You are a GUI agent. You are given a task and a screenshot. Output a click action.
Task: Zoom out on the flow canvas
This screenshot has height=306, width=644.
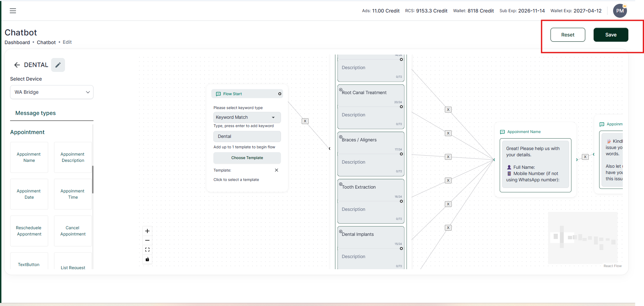click(147, 240)
